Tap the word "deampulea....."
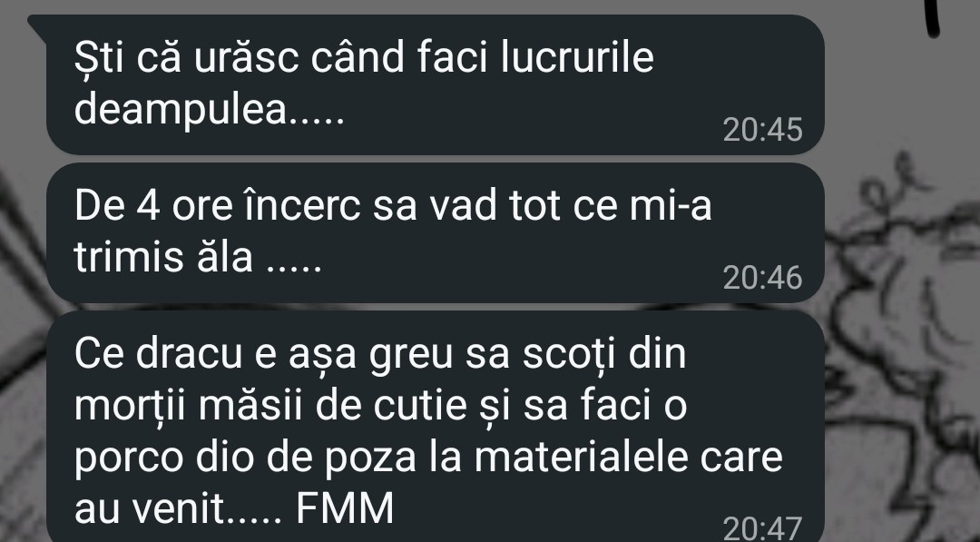This screenshot has width=980, height=542. click(x=210, y=111)
